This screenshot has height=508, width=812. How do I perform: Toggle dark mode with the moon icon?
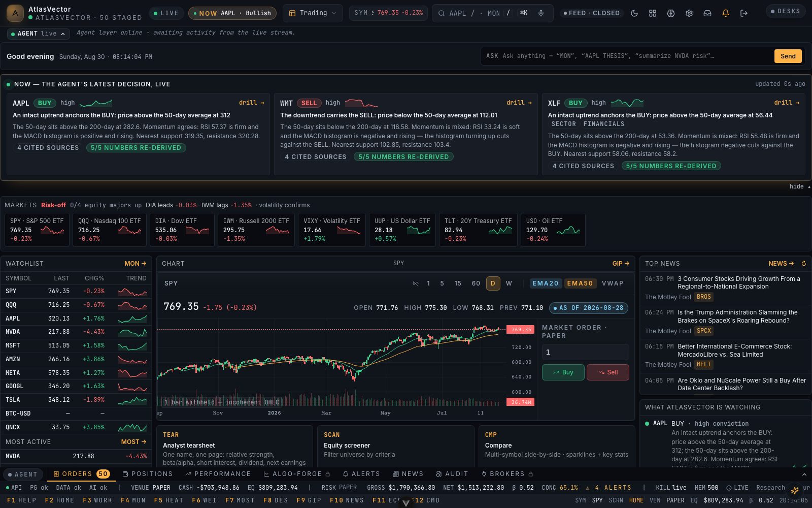click(x=634, y=13)
